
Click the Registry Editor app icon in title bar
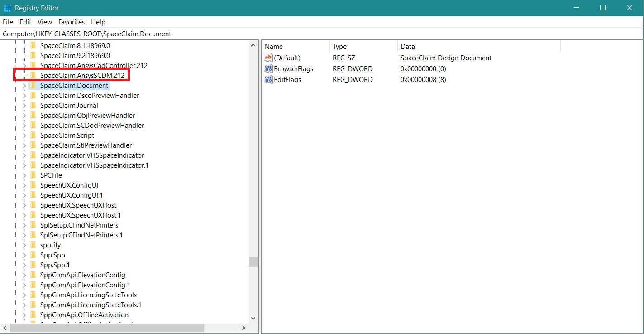click(x=7, y=8)
